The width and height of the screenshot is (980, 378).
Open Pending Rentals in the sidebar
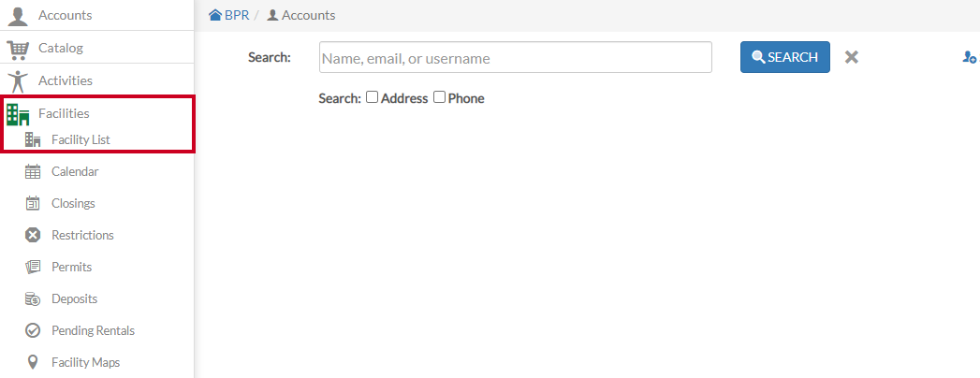pyautogui.click(x=93, y=330)
